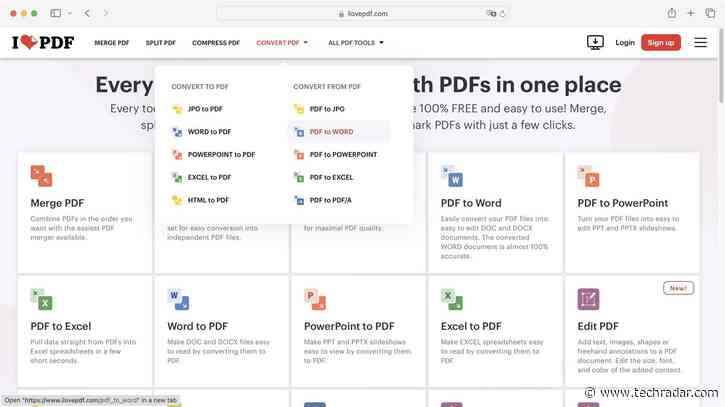Click the Safari share icon
Image resolution: width=725 pixels, height=407 pixels.
click(x=671, y=13)
